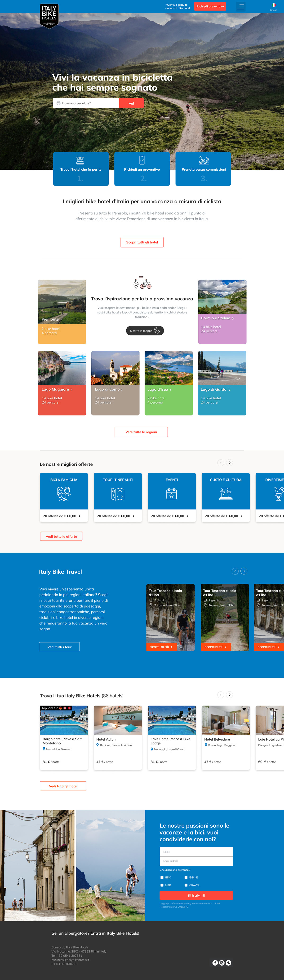Open the Lago di Garda chevron
This screenshot has width=284, height=980.
coord(230,390)
